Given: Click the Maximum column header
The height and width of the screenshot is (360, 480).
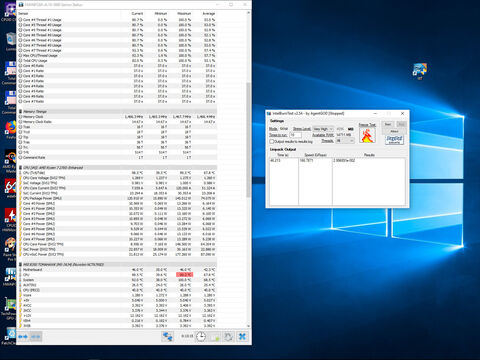Looking at the screenshot, I should click(x=184, y=13).
